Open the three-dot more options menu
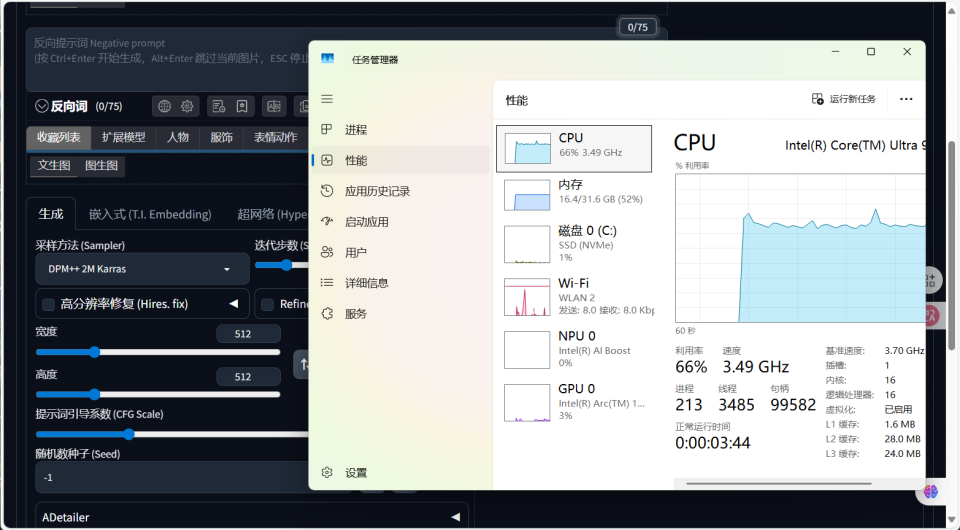960x530 pixels. (x=906, y=99)
